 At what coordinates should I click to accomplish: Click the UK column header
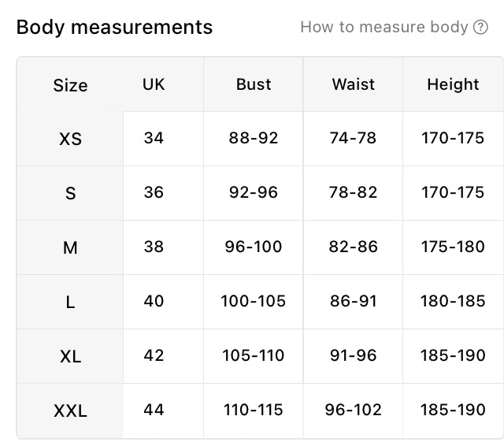[154, 84]
